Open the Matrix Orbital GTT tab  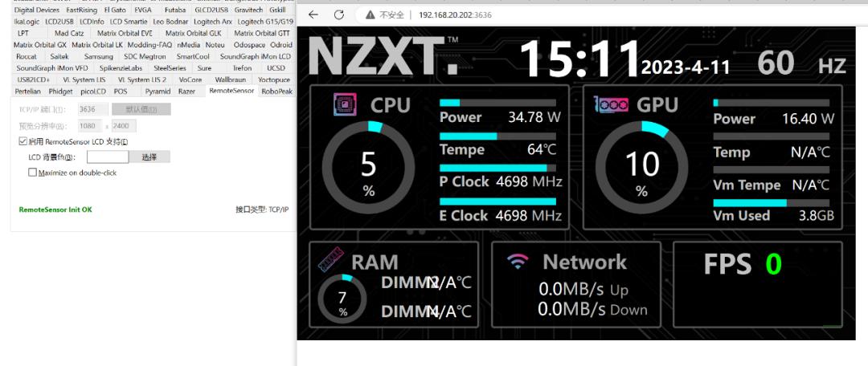262,33
